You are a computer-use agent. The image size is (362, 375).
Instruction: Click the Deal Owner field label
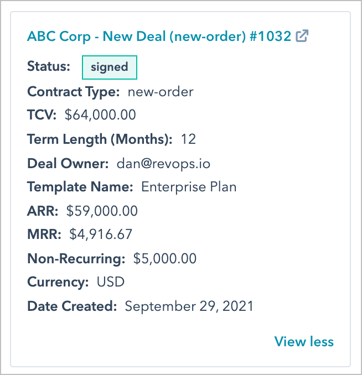[68, 164]
